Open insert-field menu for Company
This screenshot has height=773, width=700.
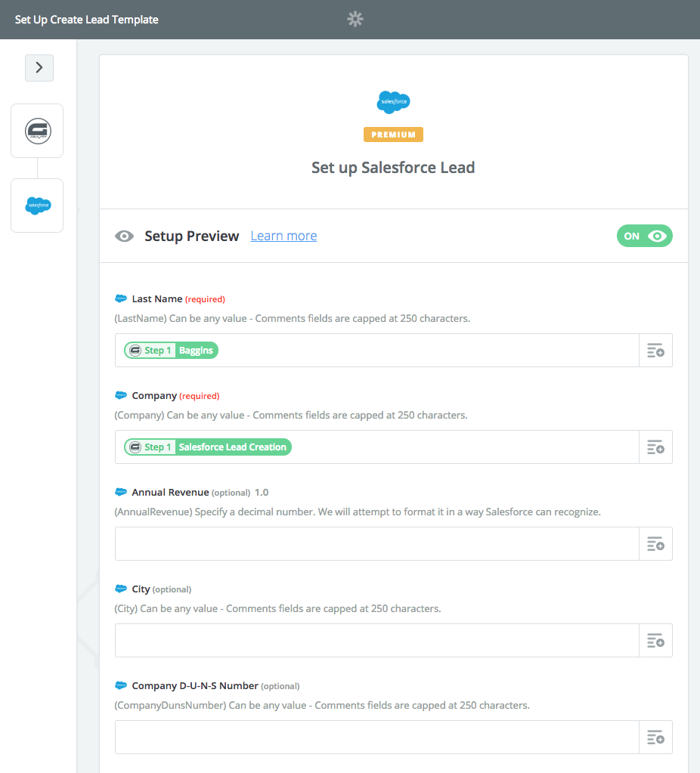click(x=655, y=447)
